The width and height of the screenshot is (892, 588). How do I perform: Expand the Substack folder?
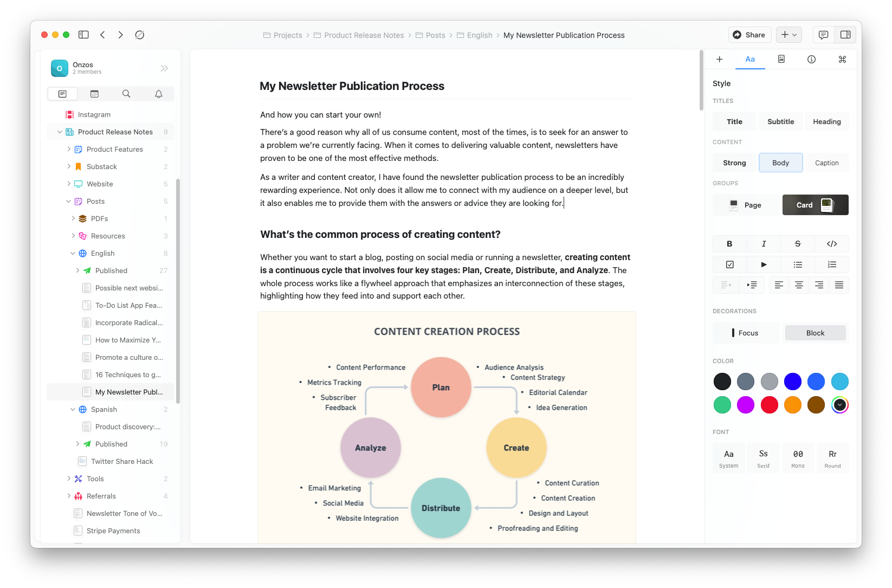point(68,166)
